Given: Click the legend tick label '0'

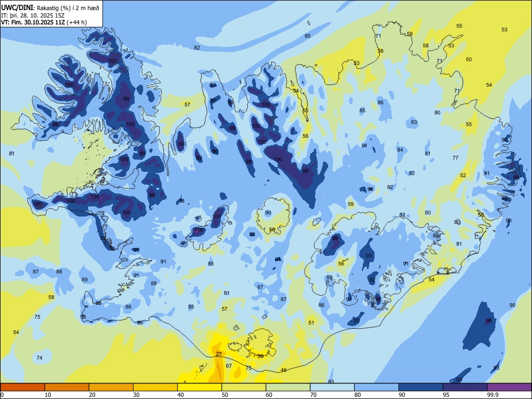Looking at the screenshot, I should [2, 395].
